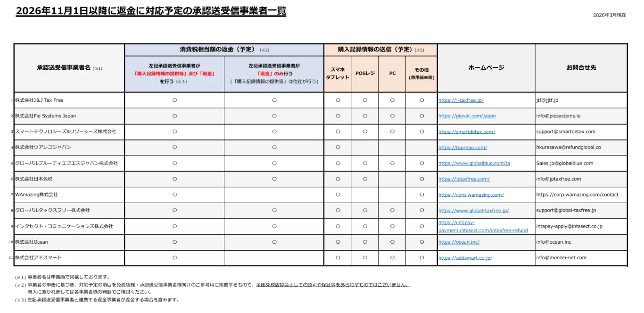Click the date label 2026年3月現在

click(610, 15)
